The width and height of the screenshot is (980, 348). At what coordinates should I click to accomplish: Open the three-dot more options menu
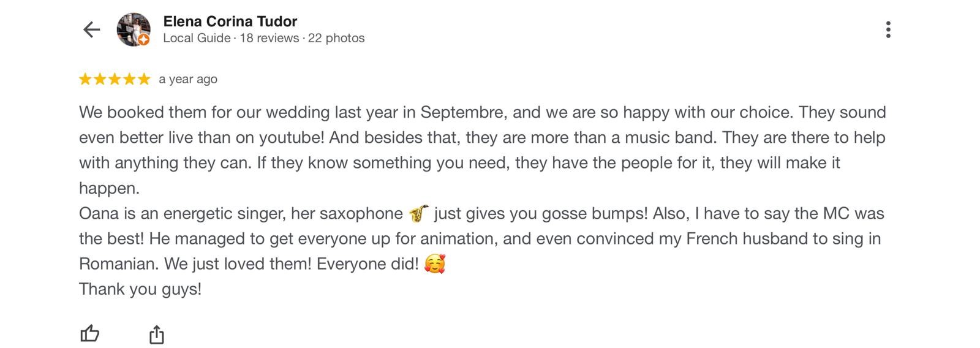(888, 29)
